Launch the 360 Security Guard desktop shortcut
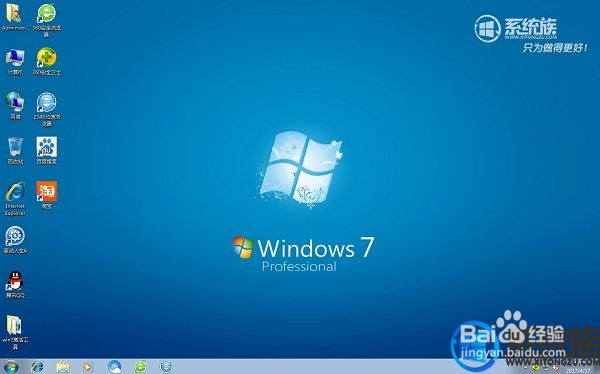This screenshot has height=374, width=600. tap(47, 61)
